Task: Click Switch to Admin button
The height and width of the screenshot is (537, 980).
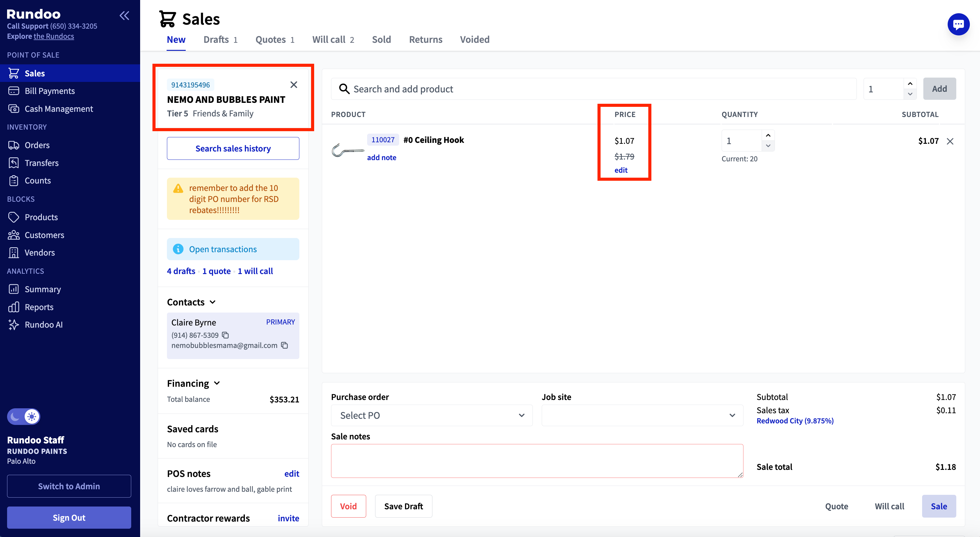Action: [x=69, y=486]
